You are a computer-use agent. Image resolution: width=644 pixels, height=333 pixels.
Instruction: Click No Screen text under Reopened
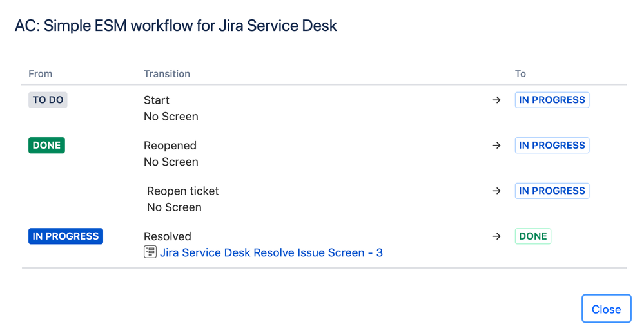point(171,162)
